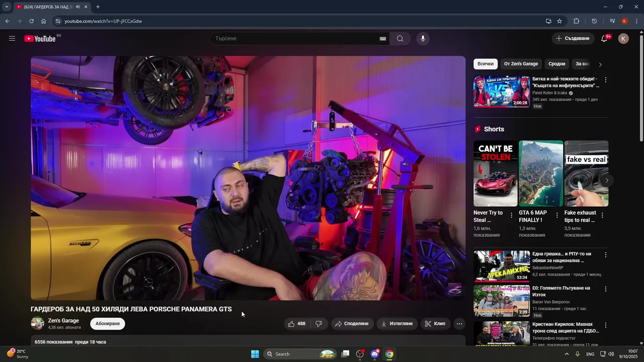Image resolution: width=644 pixels, height=362 pixels.
Task: Open new browser tab
Action: tap(98, 7)
